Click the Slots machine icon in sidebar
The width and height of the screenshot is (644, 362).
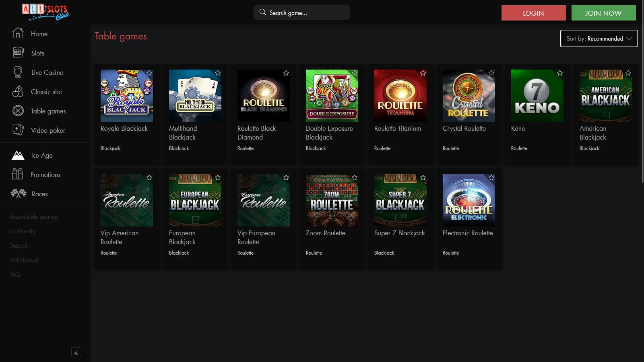(18, 52)
